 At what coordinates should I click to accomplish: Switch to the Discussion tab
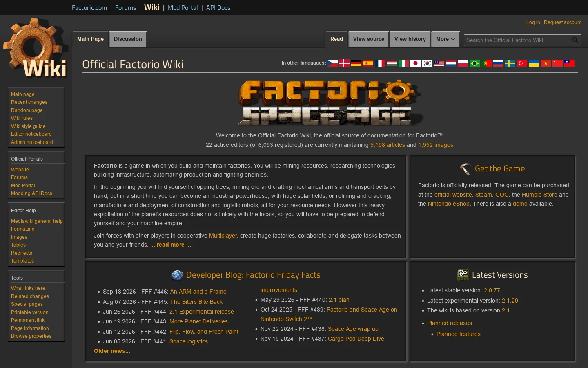(128, 39)
